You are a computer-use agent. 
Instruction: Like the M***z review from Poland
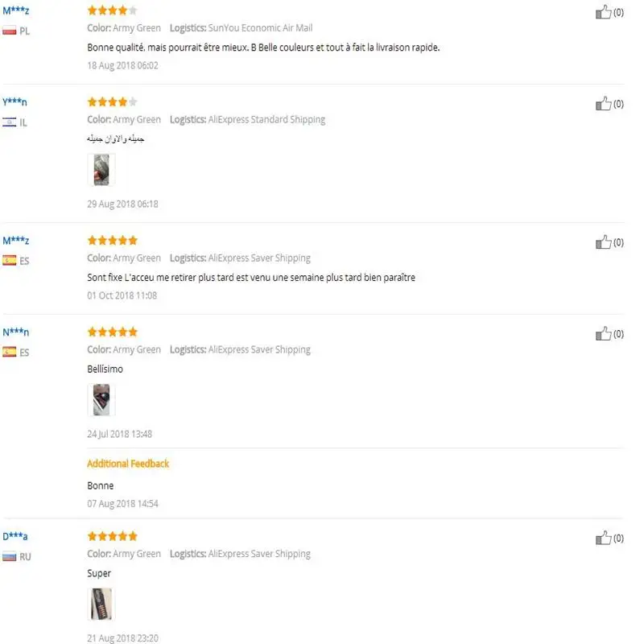coord(603,12)
